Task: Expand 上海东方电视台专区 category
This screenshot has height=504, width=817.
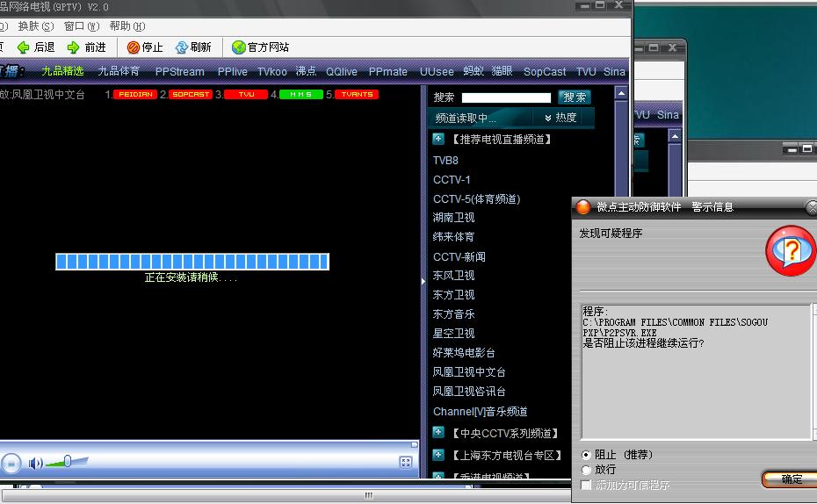Action: pyautogui.click(x=438, y=455)
